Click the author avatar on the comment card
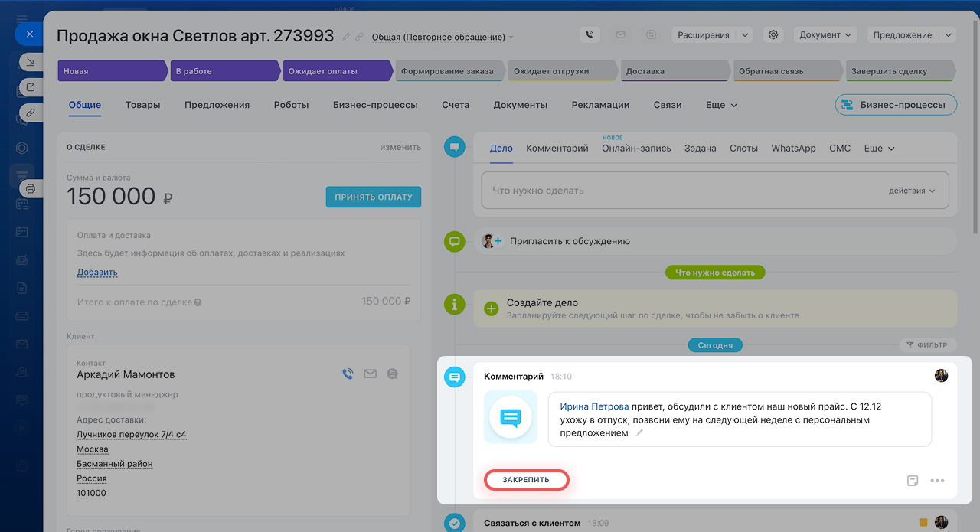This screenshot has height=532, width=980. [941, 376]
